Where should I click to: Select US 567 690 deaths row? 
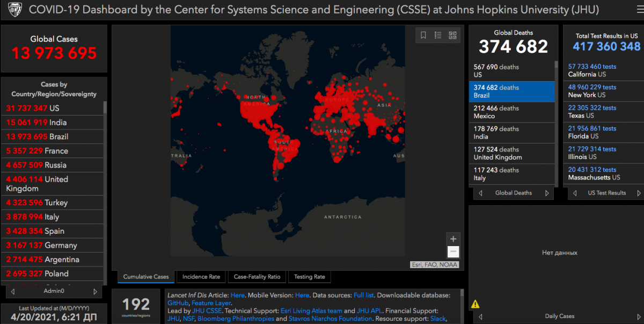[x=511, y=71]
